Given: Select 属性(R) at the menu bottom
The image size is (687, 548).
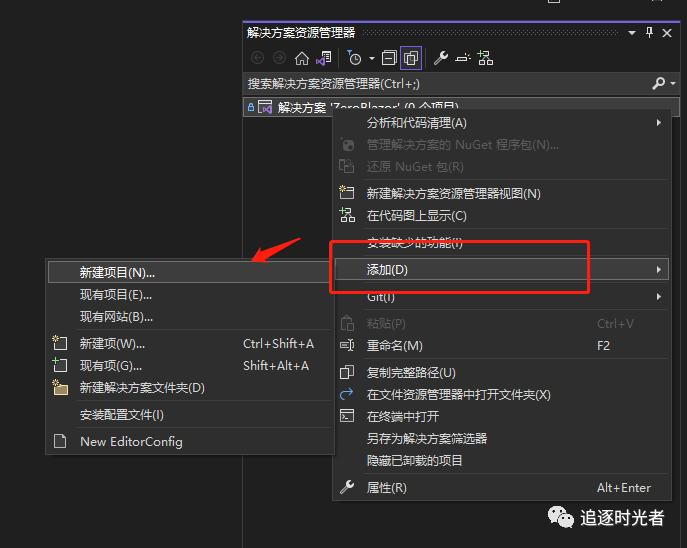Looking at the screenshot, I should 386,488.
